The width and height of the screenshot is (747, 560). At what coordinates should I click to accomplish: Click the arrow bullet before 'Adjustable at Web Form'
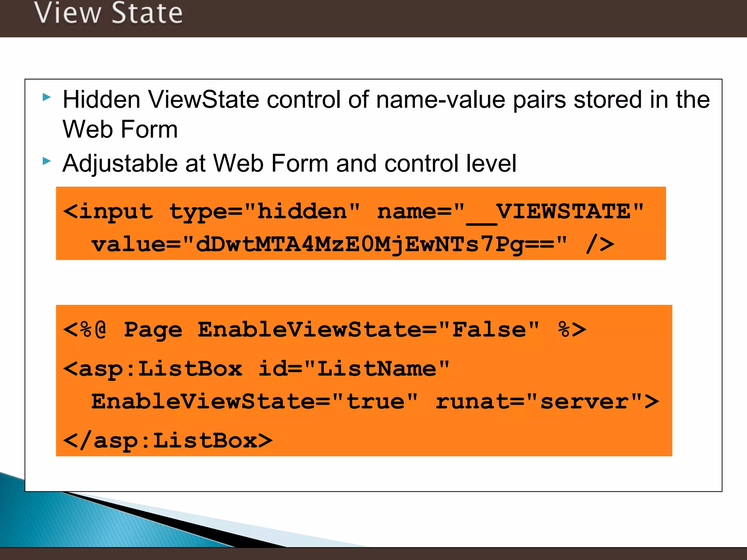click(47, 161)
